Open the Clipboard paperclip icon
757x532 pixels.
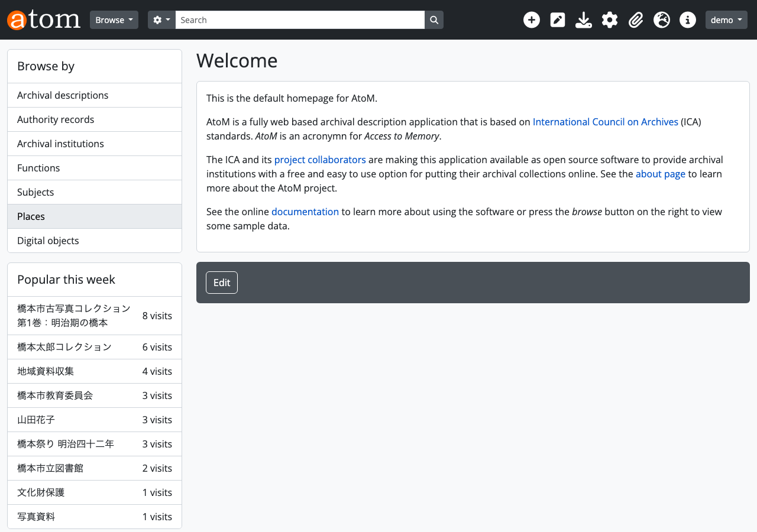click(636, 20)
